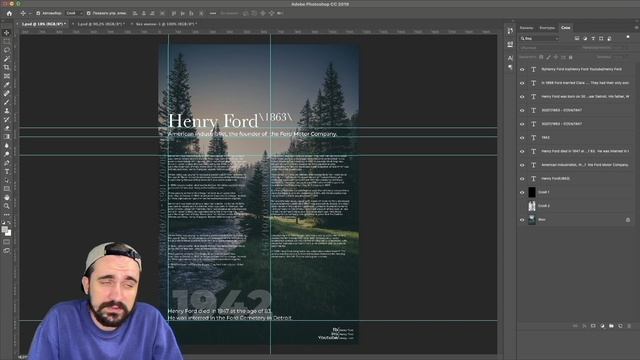Select the Blur tool
640x360 pixels.
click(x=7, y=145)
